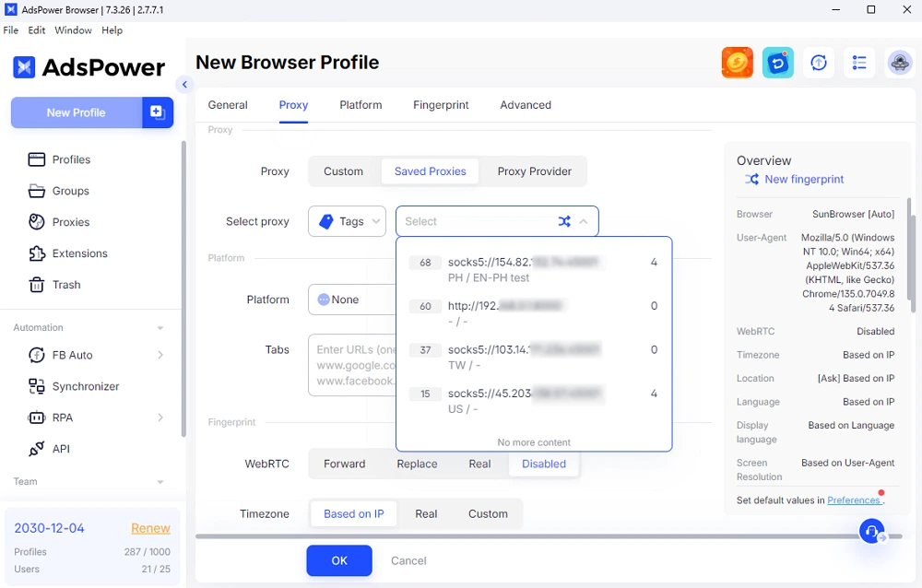
Task: Click the Renew subscription link
Action: click(x=150, y=528)
